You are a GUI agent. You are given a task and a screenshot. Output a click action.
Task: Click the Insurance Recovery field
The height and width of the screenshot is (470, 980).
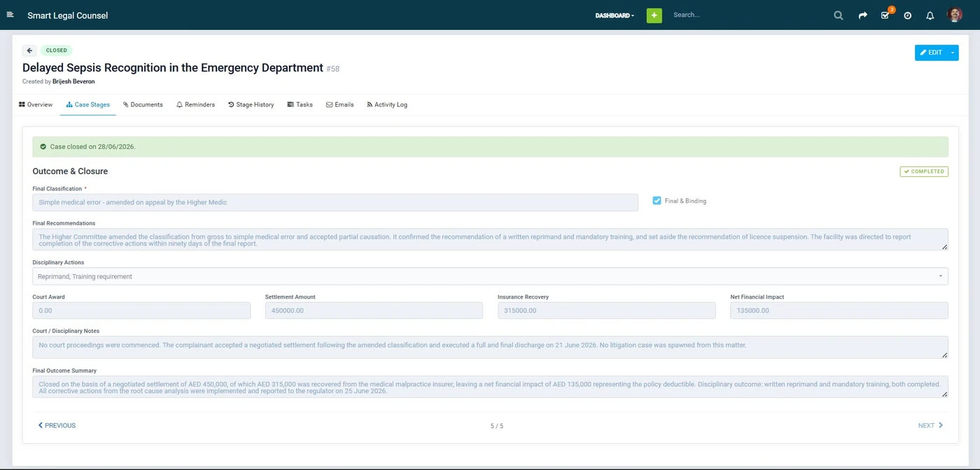click(607, 311)
